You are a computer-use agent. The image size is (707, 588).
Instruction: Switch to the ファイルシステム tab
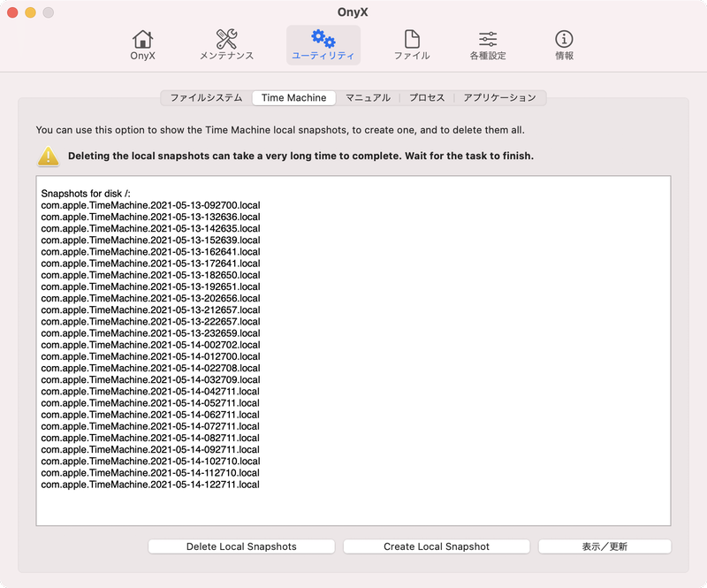pyautogui.click(x=206, y=98)
